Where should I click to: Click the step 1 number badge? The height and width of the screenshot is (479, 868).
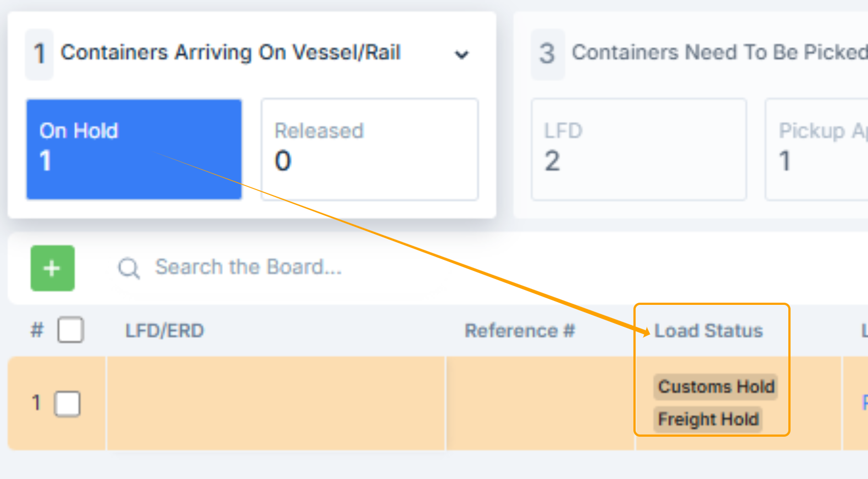pyautogui.click(x=39, y=54)
